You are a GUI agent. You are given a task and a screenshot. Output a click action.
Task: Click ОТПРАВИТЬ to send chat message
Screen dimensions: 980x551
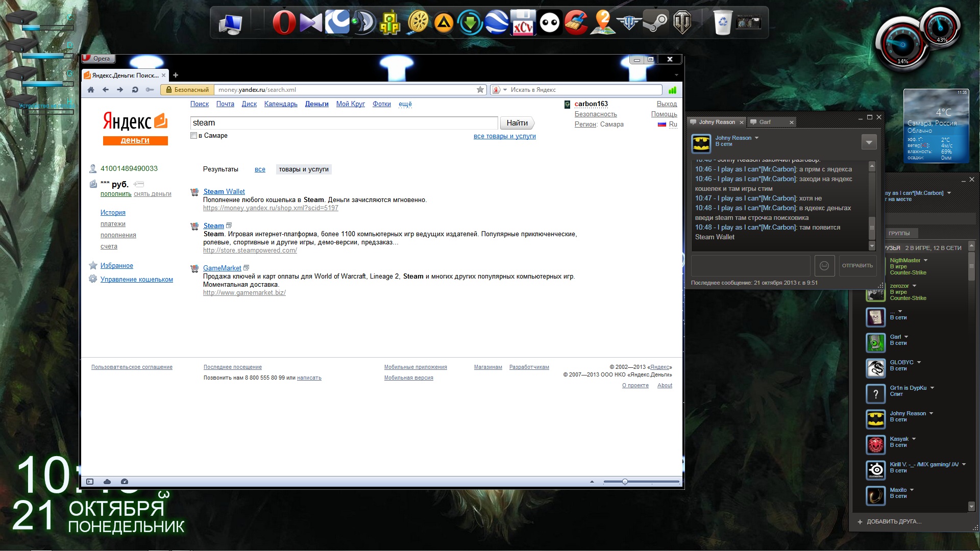[x=857, y=265]
